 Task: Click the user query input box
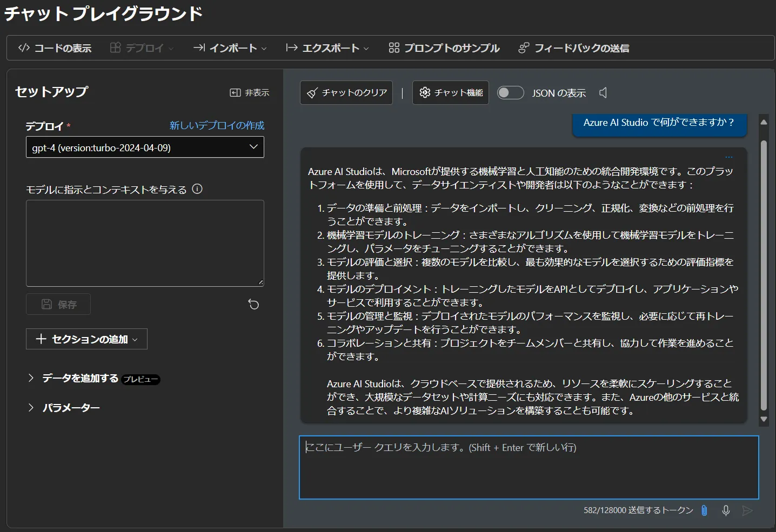pyautogui.click(x=529, y=468)
